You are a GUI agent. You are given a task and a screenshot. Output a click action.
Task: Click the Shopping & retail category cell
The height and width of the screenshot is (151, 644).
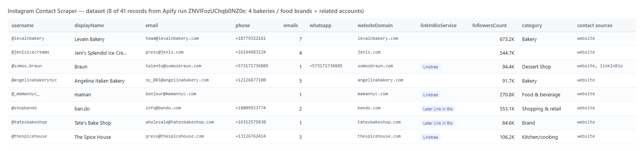pos(541,109)
